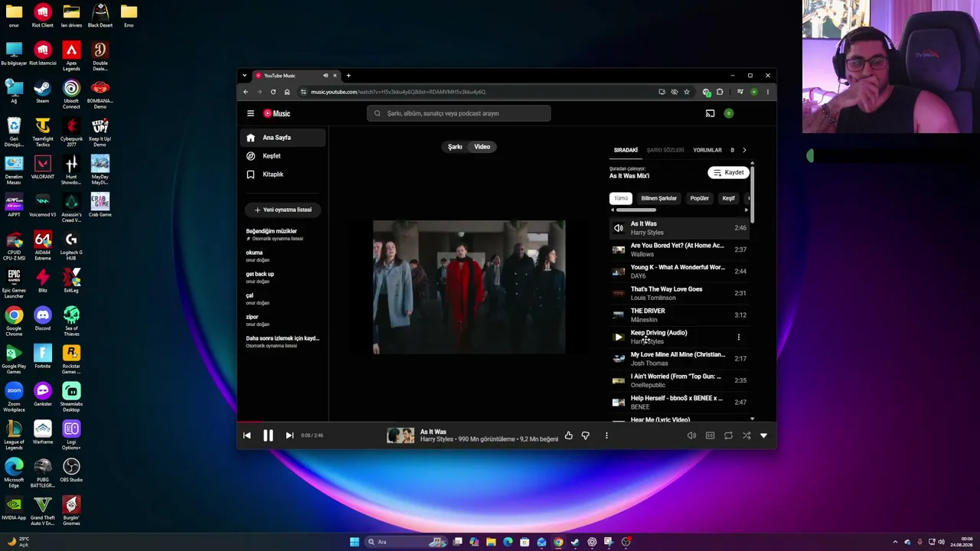The height and width of the screenshot is (551, 980).
Task: Open the three-dot menu in player bar
Action: pos(606,435)
